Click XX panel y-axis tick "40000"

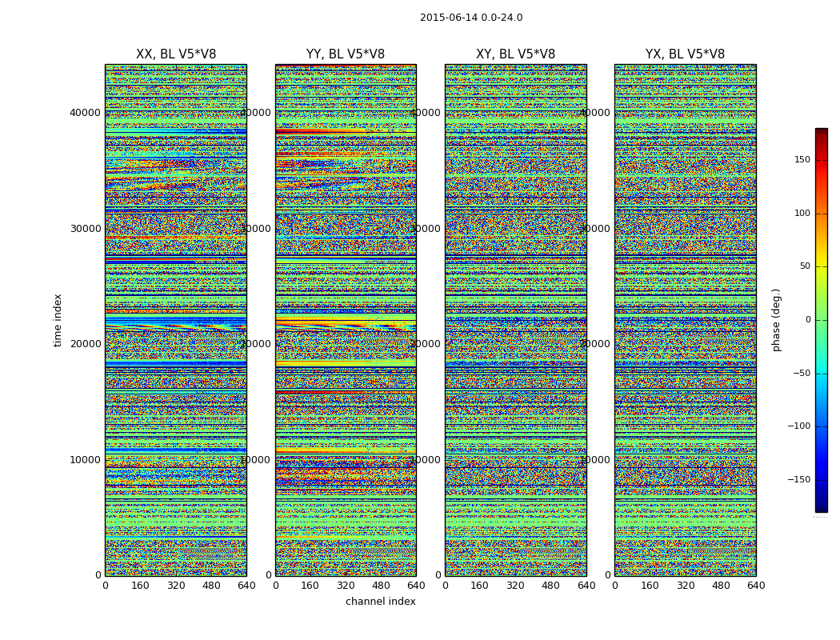85,113
